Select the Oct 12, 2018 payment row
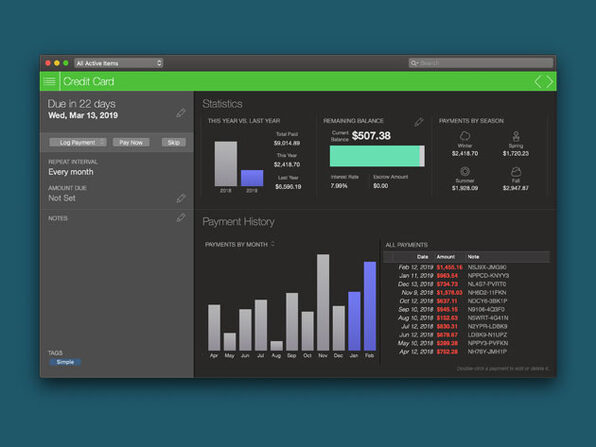Screen dimensions: 596x447 click(467, 301)
